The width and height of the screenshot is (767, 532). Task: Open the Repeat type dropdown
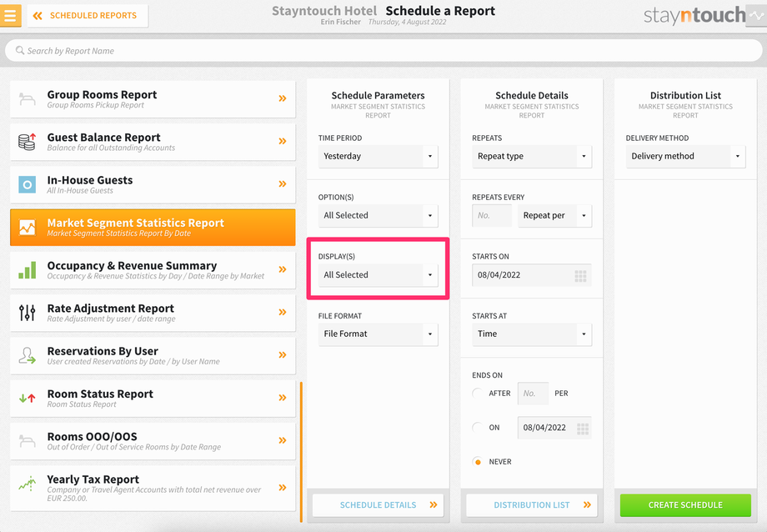point(532,157)
